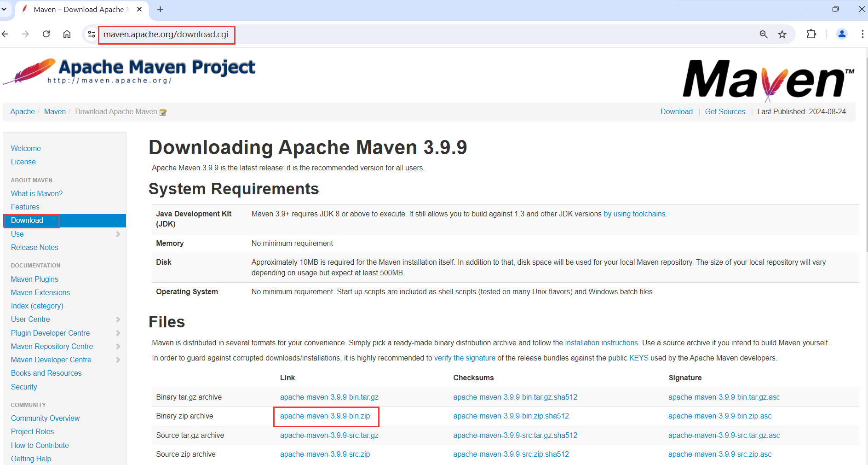Open the installation instructions link
This screenshot has width=868, height=465.
click(x=601, y=343)
